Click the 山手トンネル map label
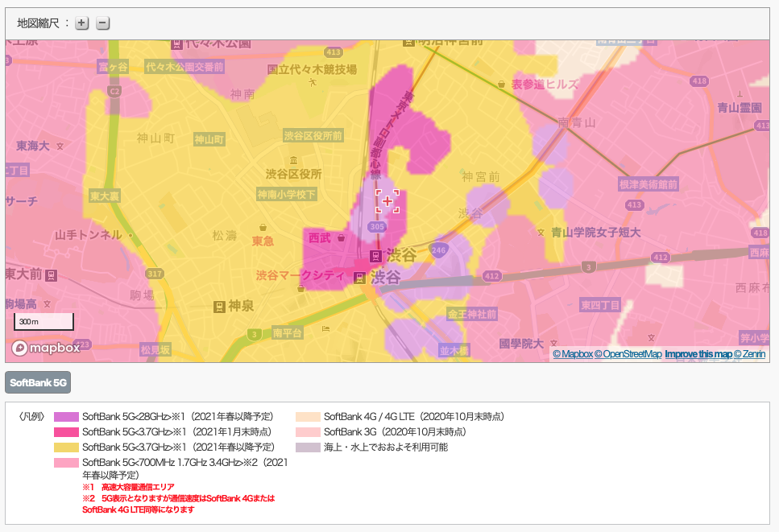Viewport: 779px width, 532px height. (x=89, y=235)
